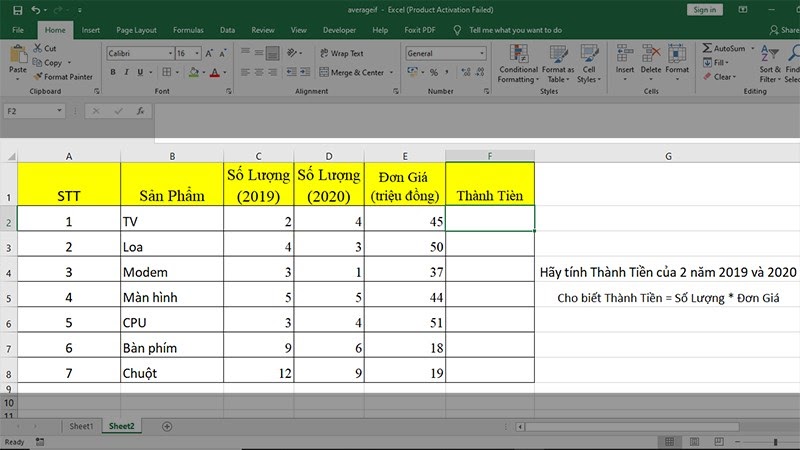This screenshot has height=450, width=800.
Task: Toggle Underline formatting
Action: click(x=140, y=72)
